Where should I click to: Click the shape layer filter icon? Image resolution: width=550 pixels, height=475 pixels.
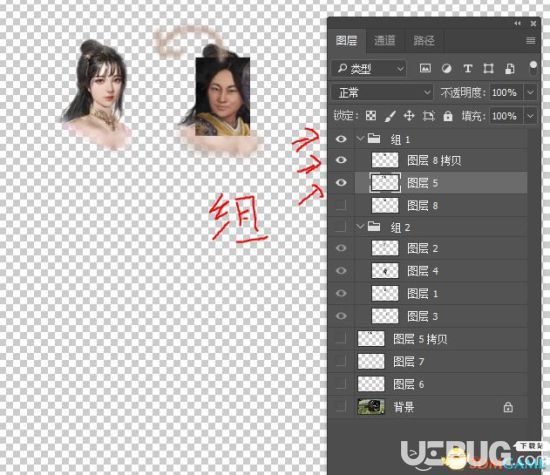488,68
